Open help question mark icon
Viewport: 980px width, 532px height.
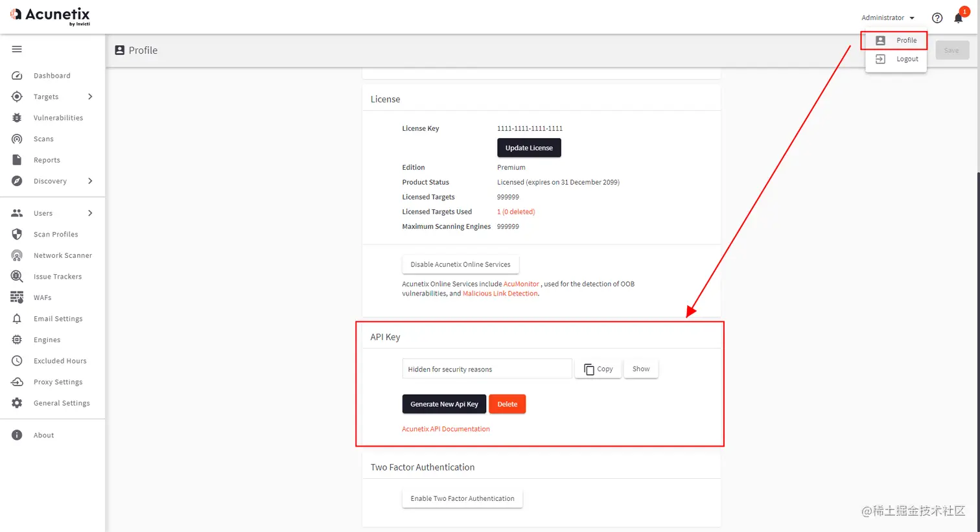937,18
